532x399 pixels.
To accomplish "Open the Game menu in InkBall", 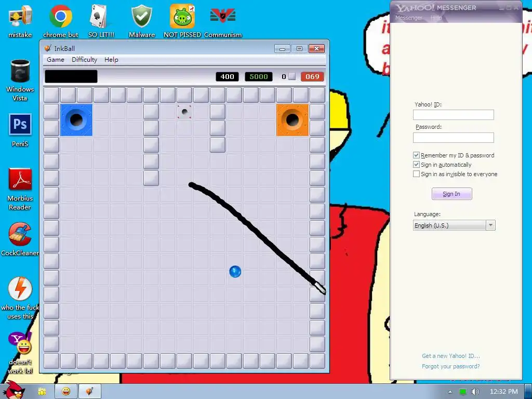I will 55,60.
